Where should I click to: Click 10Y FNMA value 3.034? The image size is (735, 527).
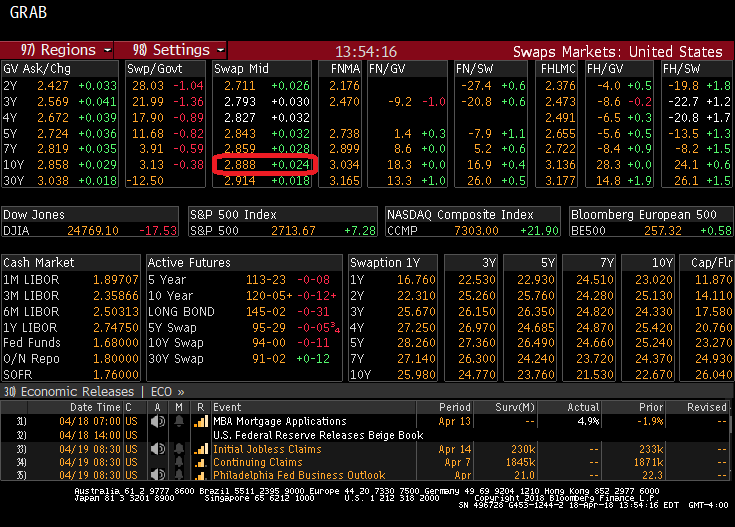coord(344,165)
